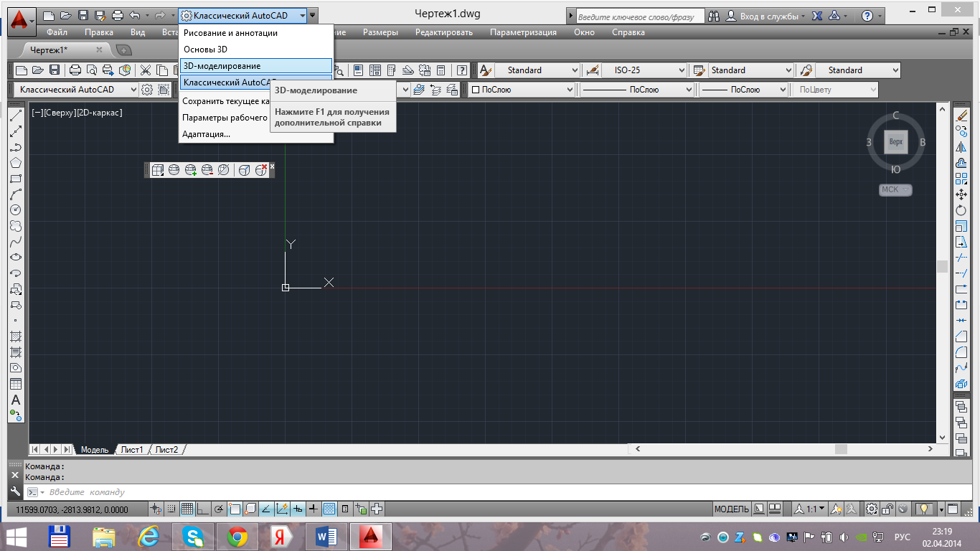Open the table style Standard dropdown

pos(750,70)
